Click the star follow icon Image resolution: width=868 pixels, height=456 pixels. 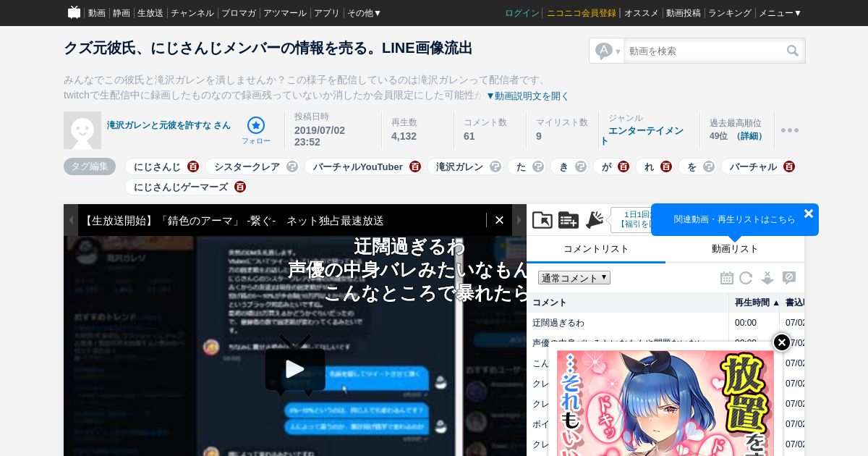(256, 125)
